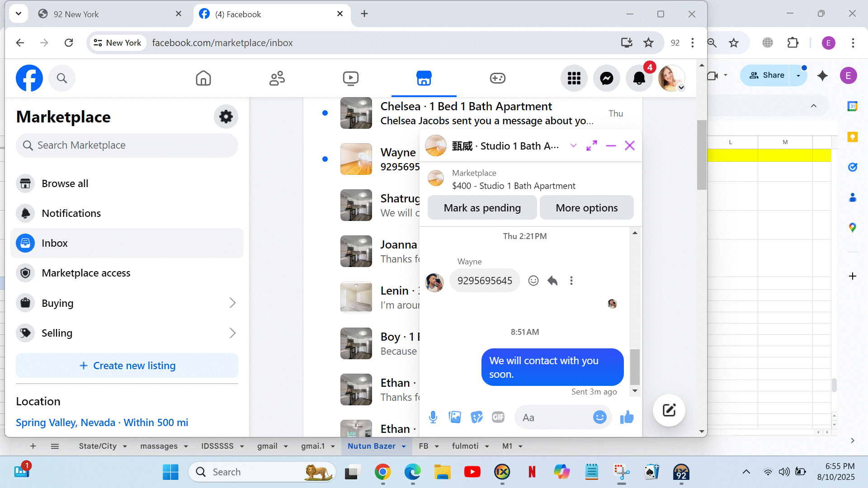Open the notifications bell
Screen dimensions: 868x488
point(639,78)
